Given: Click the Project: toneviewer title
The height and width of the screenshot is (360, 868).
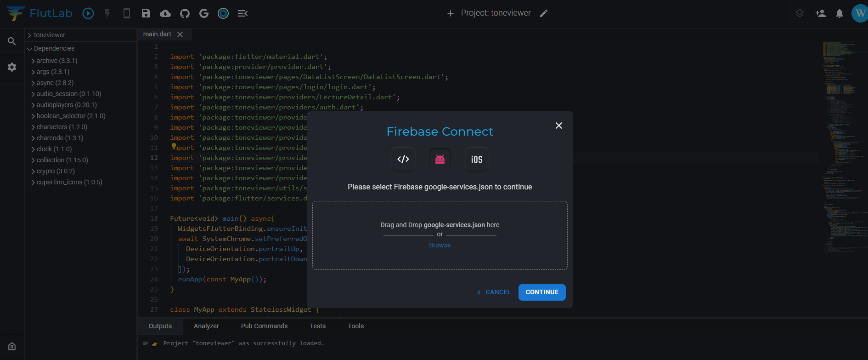Looking at the screenshot, I should click(496, 13).
